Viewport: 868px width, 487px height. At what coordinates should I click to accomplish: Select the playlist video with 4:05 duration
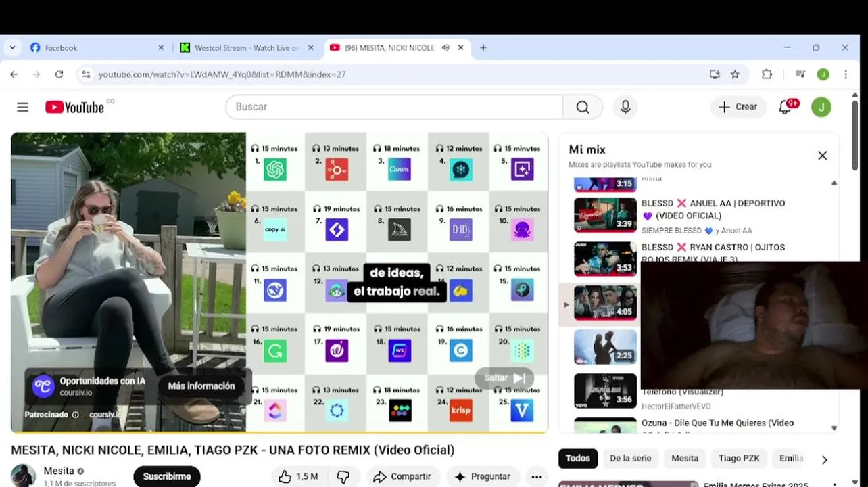[605, 302]
